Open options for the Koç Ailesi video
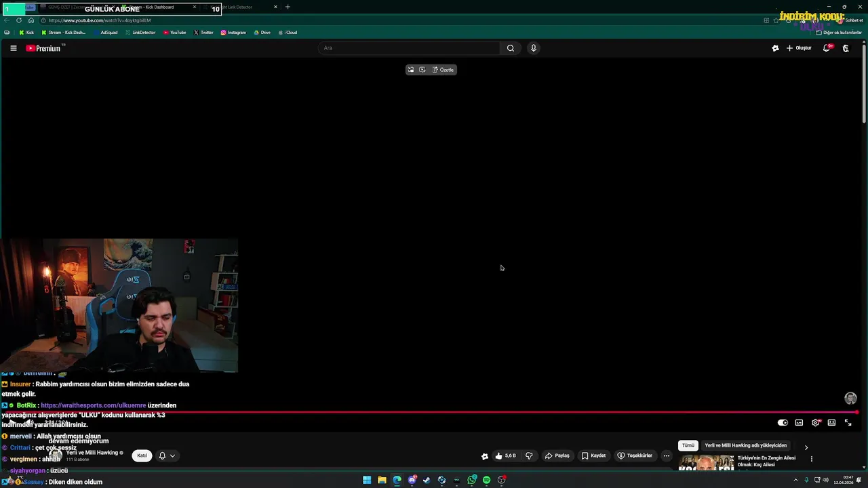The width and height of the screenshot is (868, 488). 811,459
